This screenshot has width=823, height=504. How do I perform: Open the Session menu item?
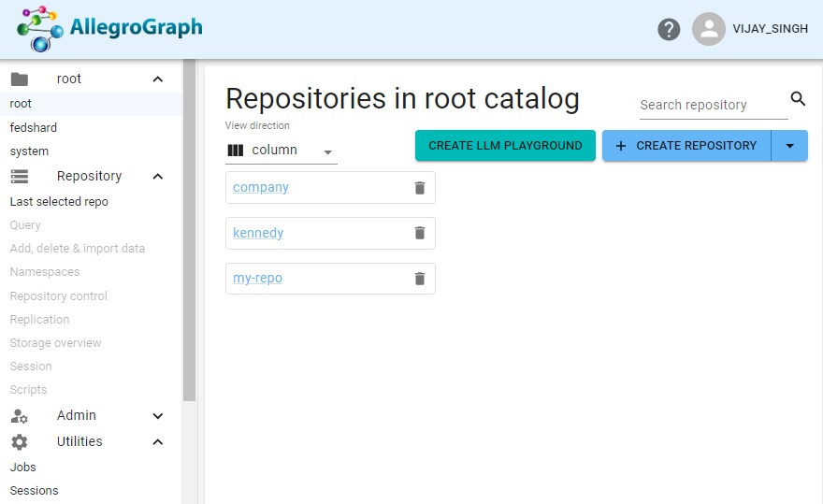tap(31, 366)
